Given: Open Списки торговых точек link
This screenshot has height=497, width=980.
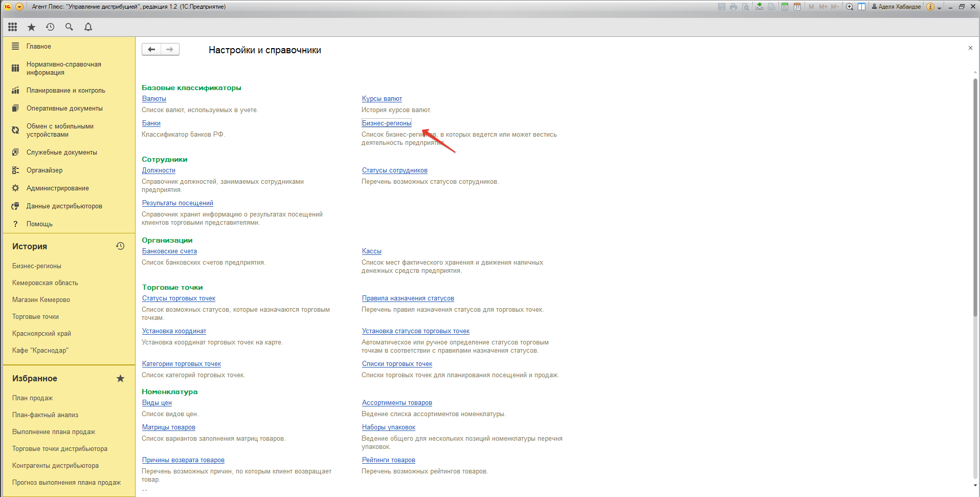Looking at the screenshot, I should click(x=397, y=363).
